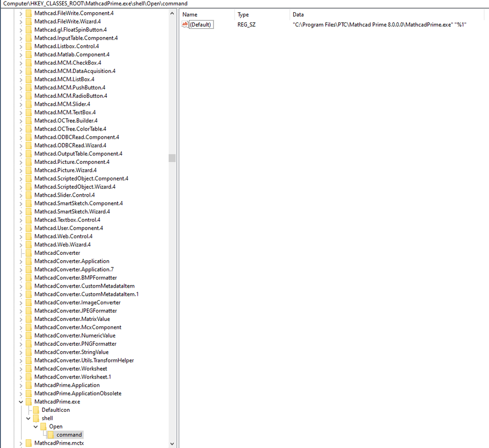Collapse the MathcadPrime.exe key
The height and width of the screenshot is (448, 489).
point(21,402)
